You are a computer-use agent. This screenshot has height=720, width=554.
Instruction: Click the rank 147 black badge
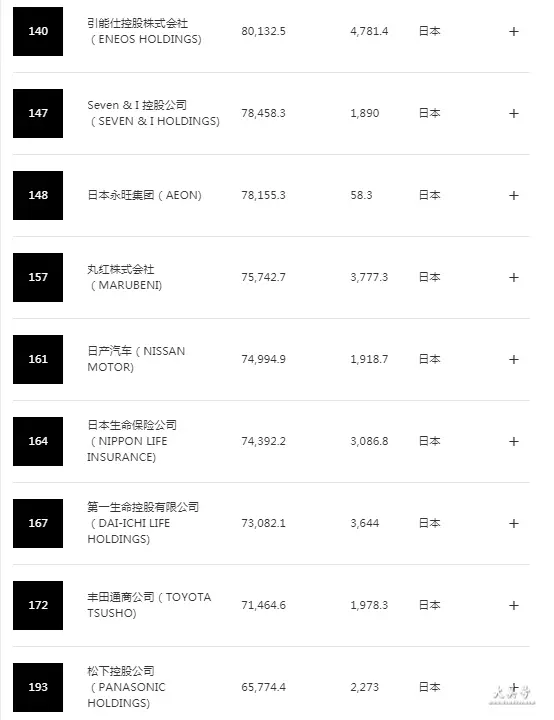click(38, 113)
